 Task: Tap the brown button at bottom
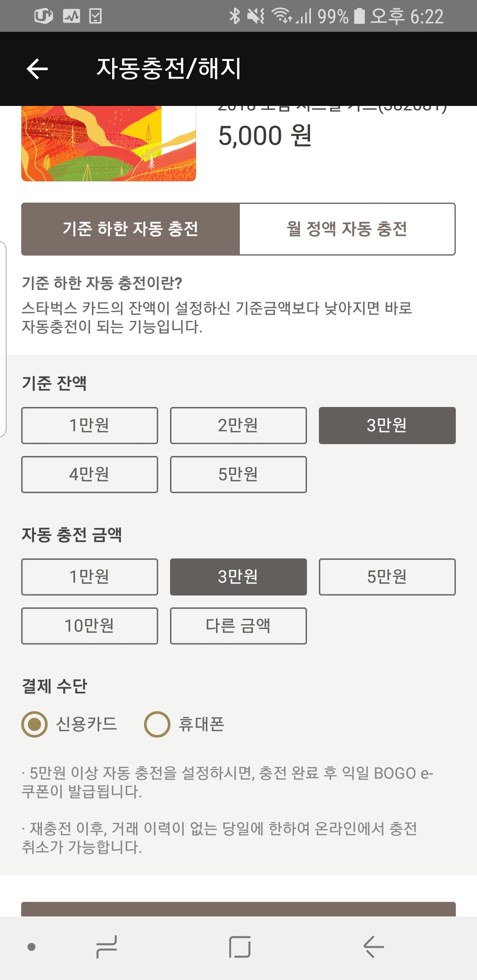pos(238,908)
